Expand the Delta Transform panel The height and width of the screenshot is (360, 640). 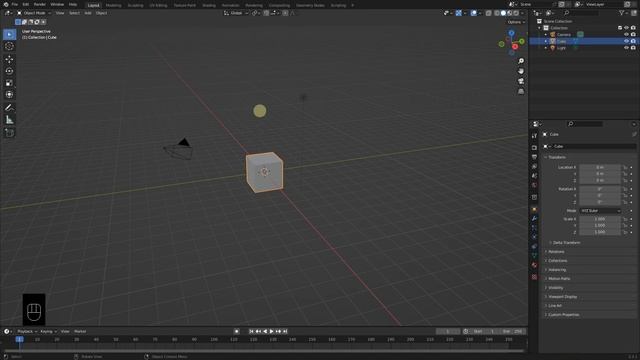[566, 242]
